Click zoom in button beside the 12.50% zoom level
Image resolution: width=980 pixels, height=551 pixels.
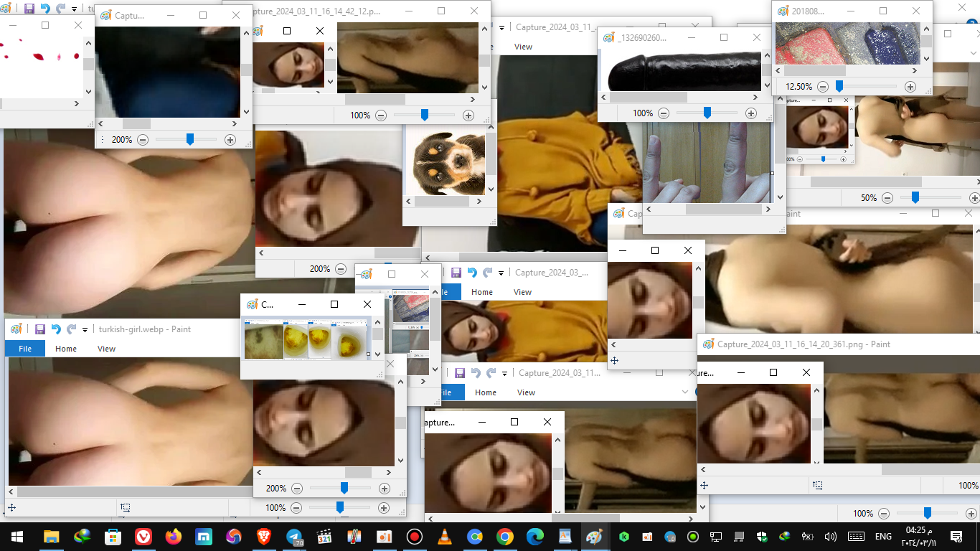(x=910, y=87)
